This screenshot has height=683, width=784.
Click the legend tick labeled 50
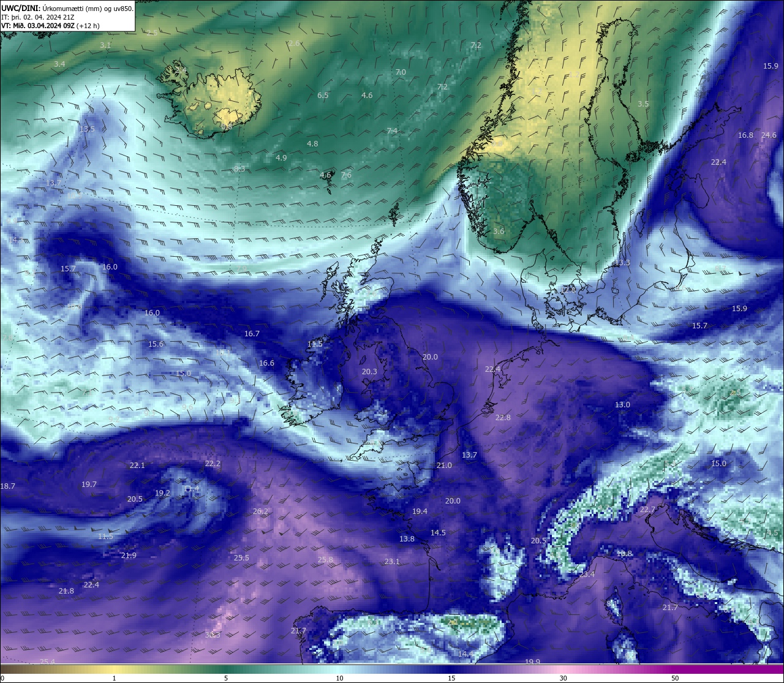point(675,678)
